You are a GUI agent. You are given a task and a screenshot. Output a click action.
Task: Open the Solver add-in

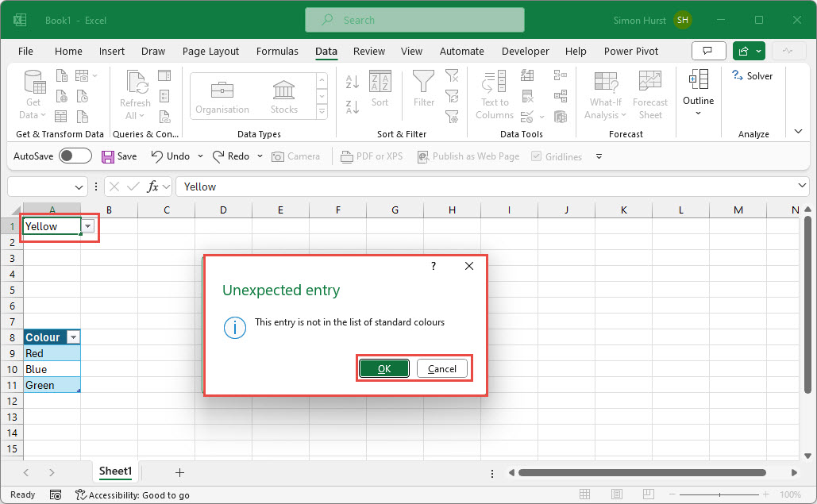coord(752,76)
